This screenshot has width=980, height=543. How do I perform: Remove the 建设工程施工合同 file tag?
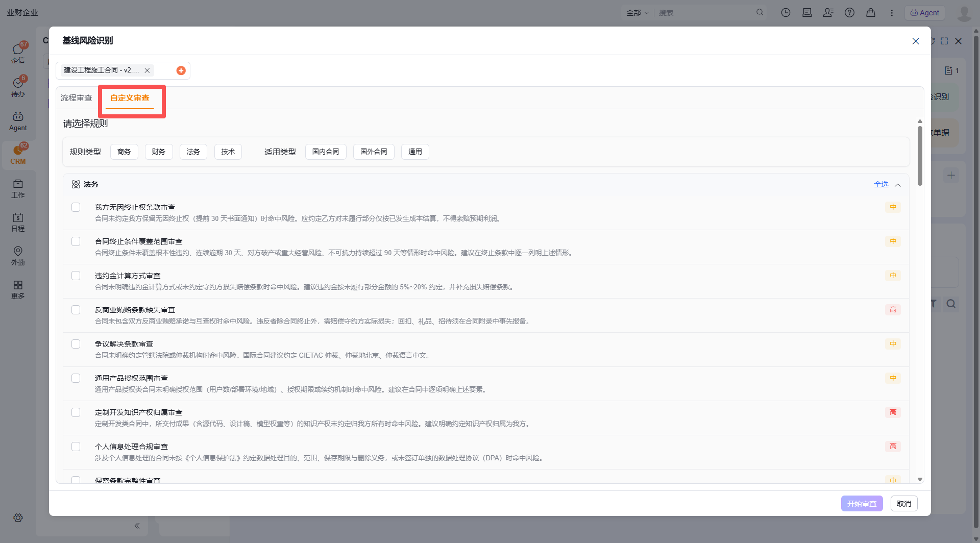click(x=147, y=70)
